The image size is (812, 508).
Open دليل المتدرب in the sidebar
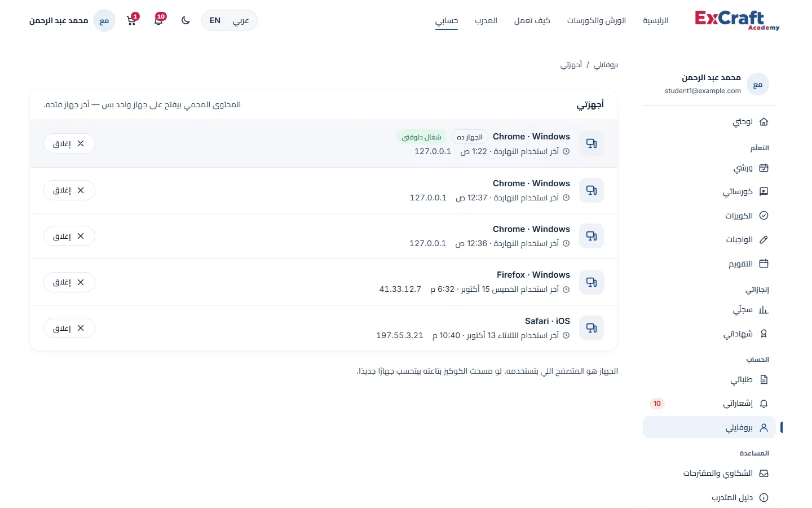click(x=709, y=498)
